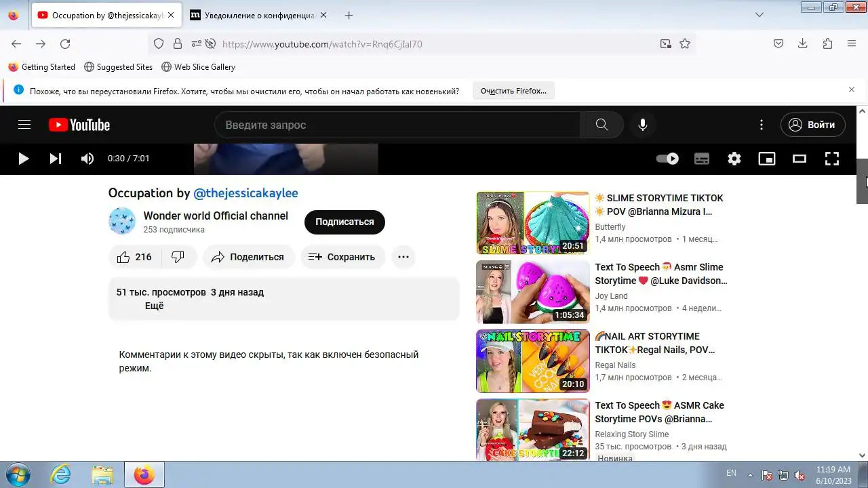Close the Occupation tab
The image size is (868, 488).
point(171,15)
